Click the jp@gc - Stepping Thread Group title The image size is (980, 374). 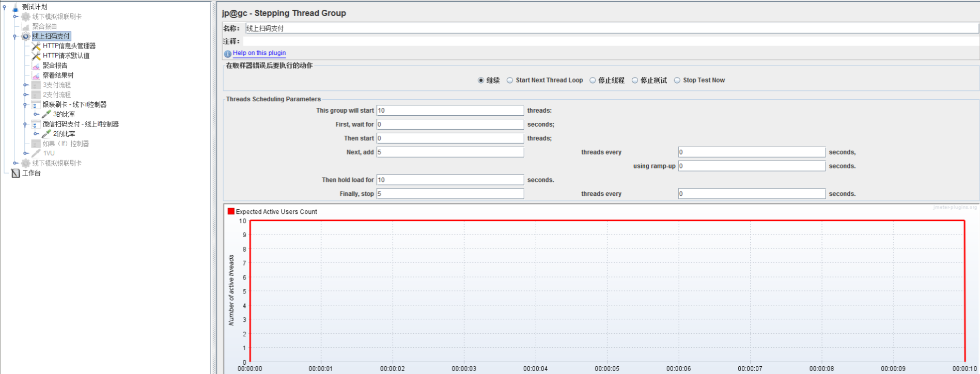[x=284, y=13]
